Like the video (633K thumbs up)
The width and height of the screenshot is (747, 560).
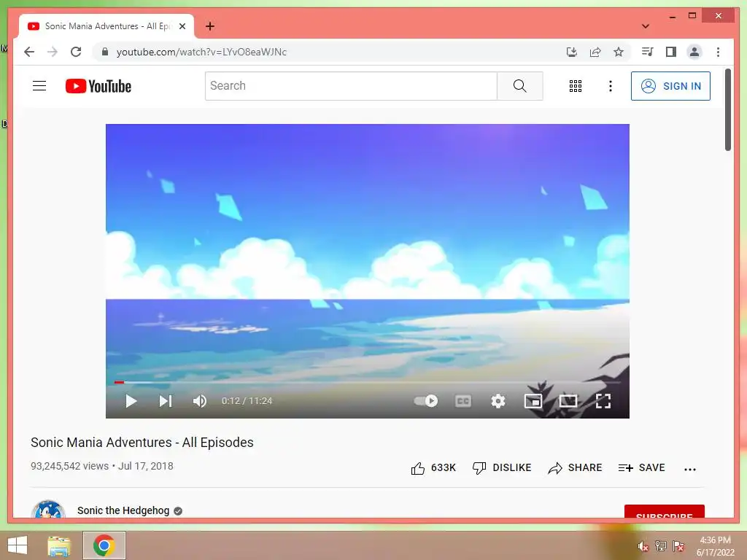[x=433, y=468]
